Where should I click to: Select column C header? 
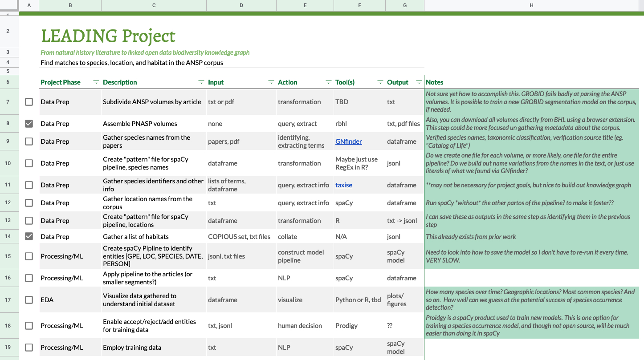(x=154, y=5)
